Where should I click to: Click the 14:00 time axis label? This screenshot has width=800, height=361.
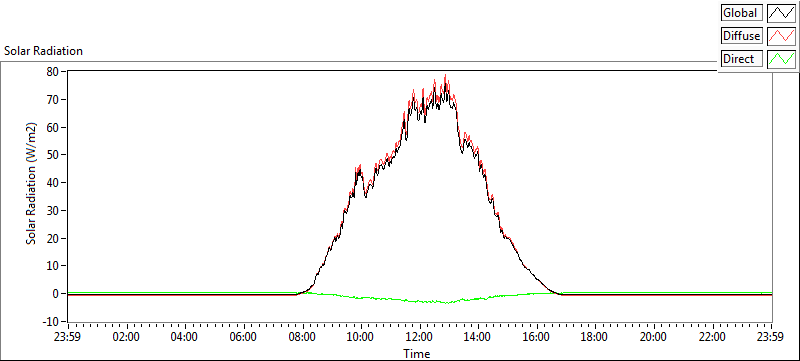(x=478, y=337)
